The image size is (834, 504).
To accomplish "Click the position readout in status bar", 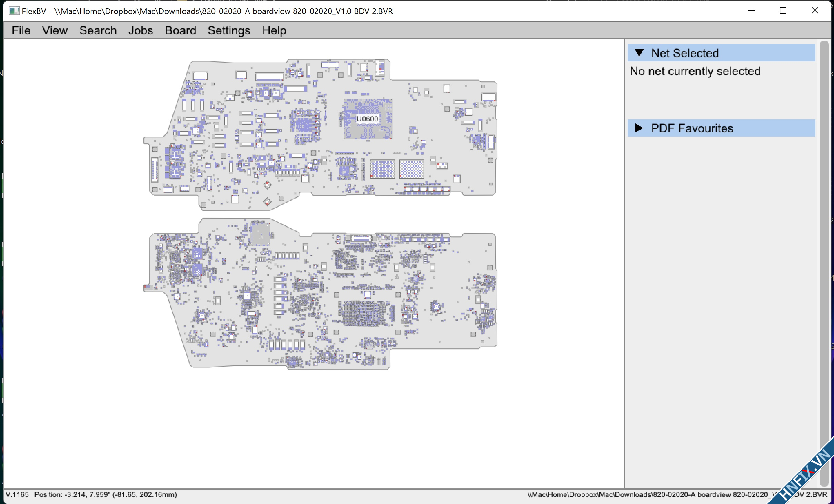I will (106, 495).
